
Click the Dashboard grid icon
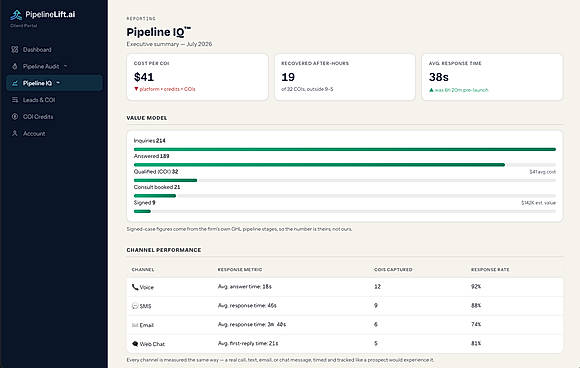(15, 50)
